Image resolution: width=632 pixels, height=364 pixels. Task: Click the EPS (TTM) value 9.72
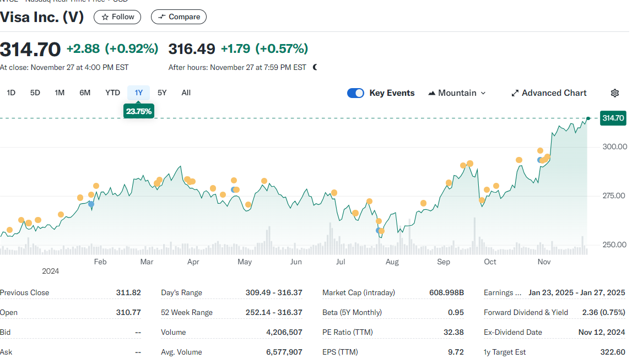[456, 352]
